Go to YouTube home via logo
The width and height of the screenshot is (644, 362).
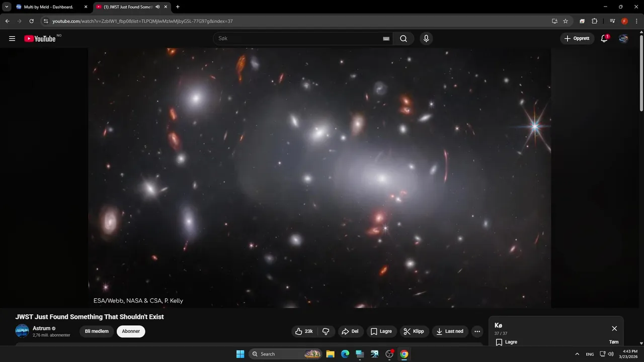click(40, 39)
